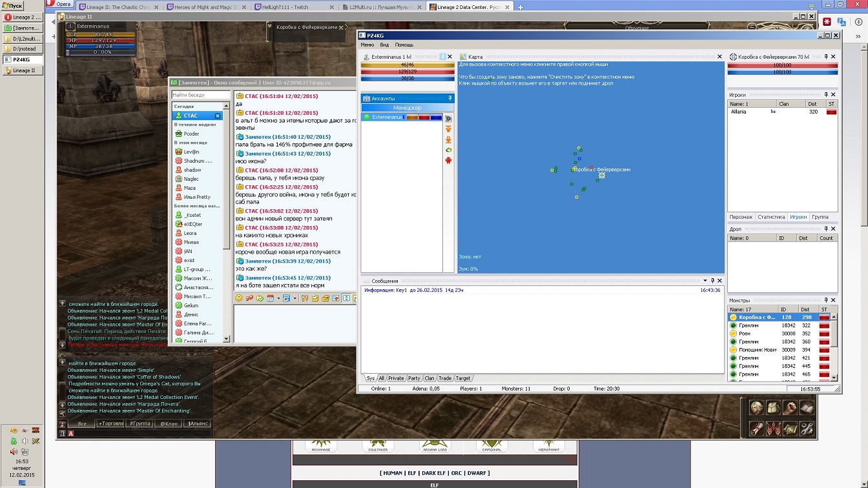This screenshot has height=488, width=868.
Task: Open the #Группа game chat tab
Action: point(140,423)
